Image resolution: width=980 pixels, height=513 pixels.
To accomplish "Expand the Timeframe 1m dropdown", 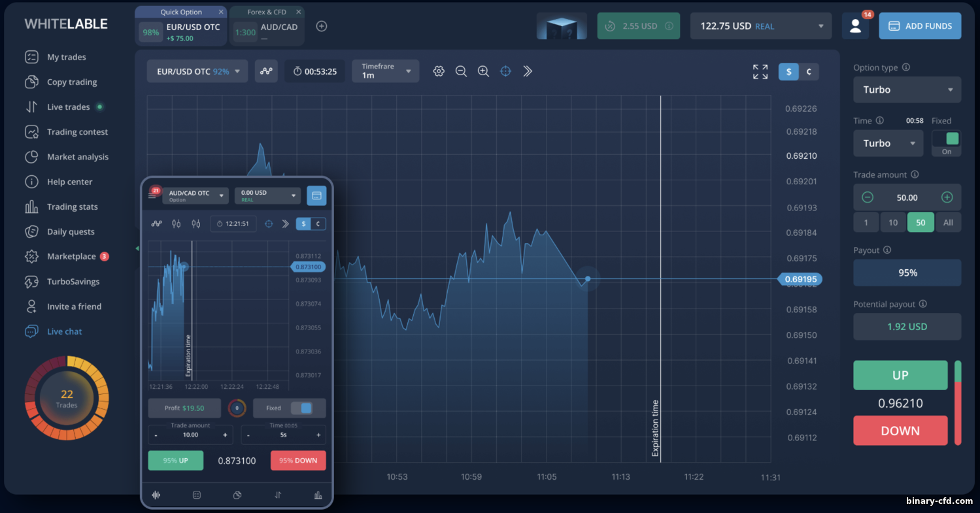I will [x=385, y=71].
